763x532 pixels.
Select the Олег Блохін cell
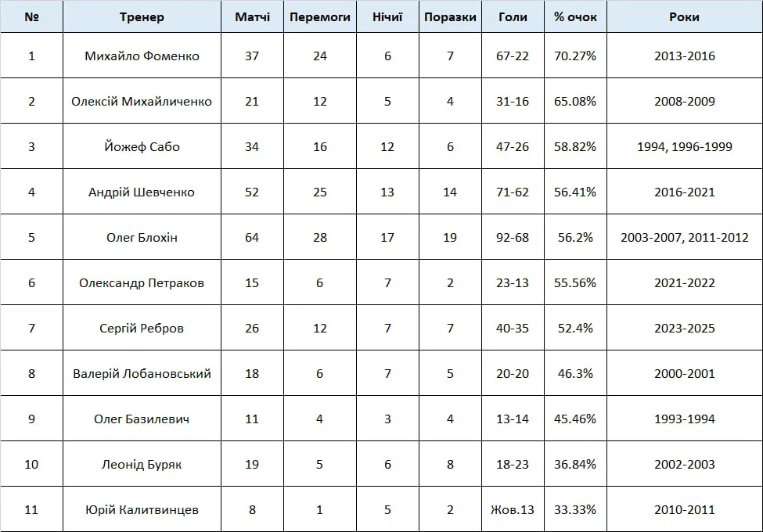[142, 237]
